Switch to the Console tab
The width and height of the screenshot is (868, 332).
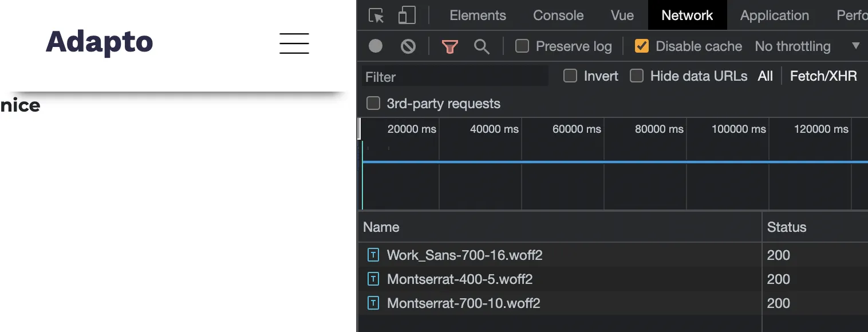click(558, 15)
